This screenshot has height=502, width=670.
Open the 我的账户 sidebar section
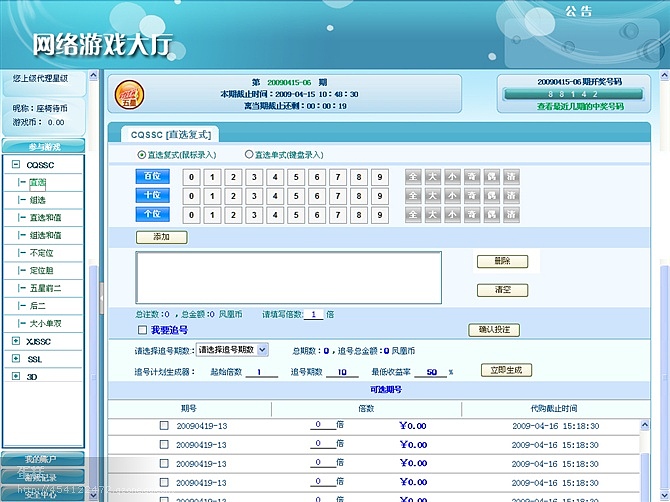[x=43, y=459]
